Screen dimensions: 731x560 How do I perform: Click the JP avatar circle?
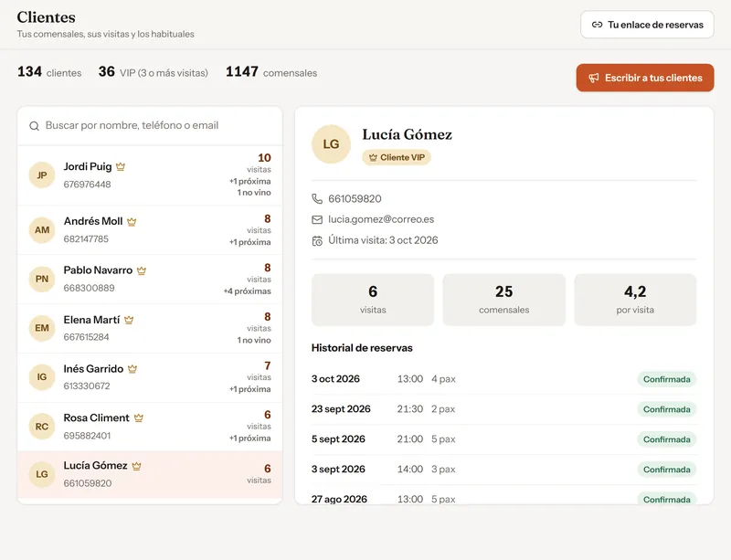click(42, 175)
